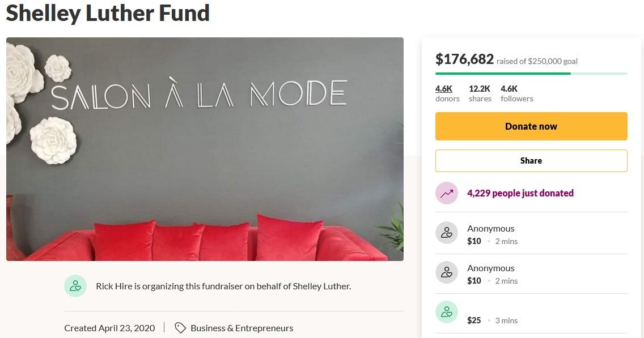
Task: Click the tag icon before Business & Entrepreneurs
Action: tap(180, 328)
